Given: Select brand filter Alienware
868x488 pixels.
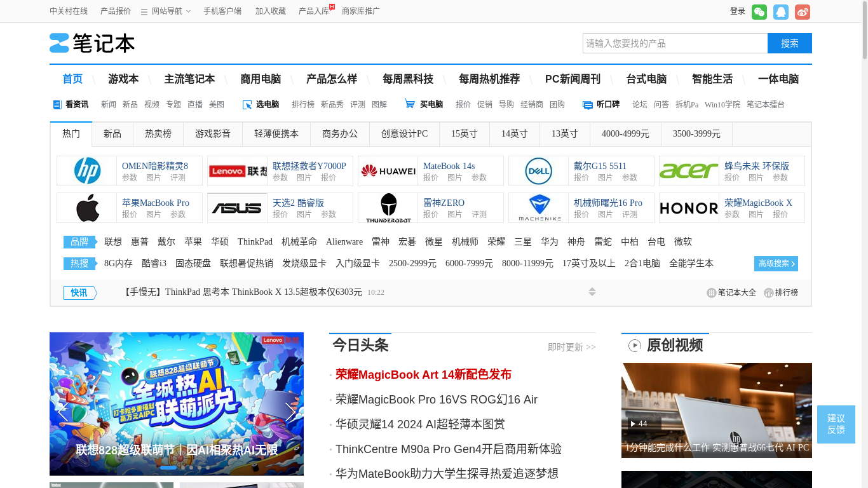Looking at the screenshot, I should point(344,242).
